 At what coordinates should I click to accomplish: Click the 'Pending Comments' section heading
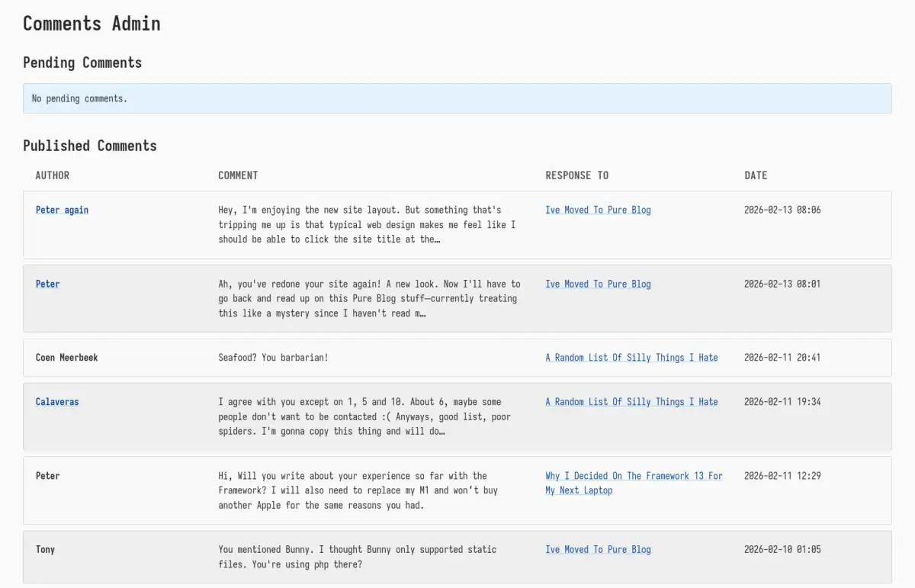82,63
